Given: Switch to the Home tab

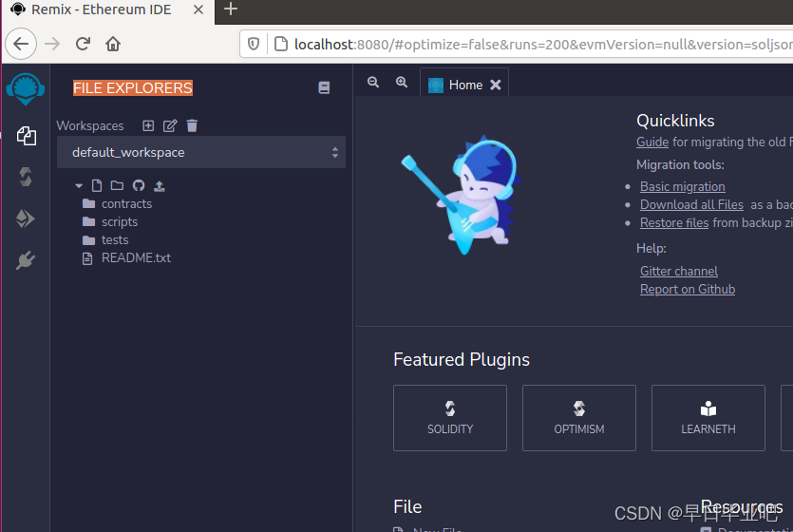Looking at the screenshot, I should [x=464, y=85].
